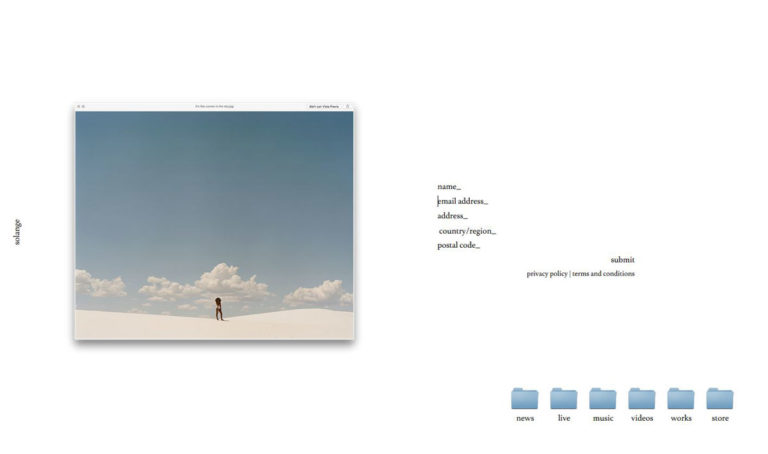Click the icon at right end of photo window title bar
The height and width of the screenshot is (454, 768).
click(348, 106)
